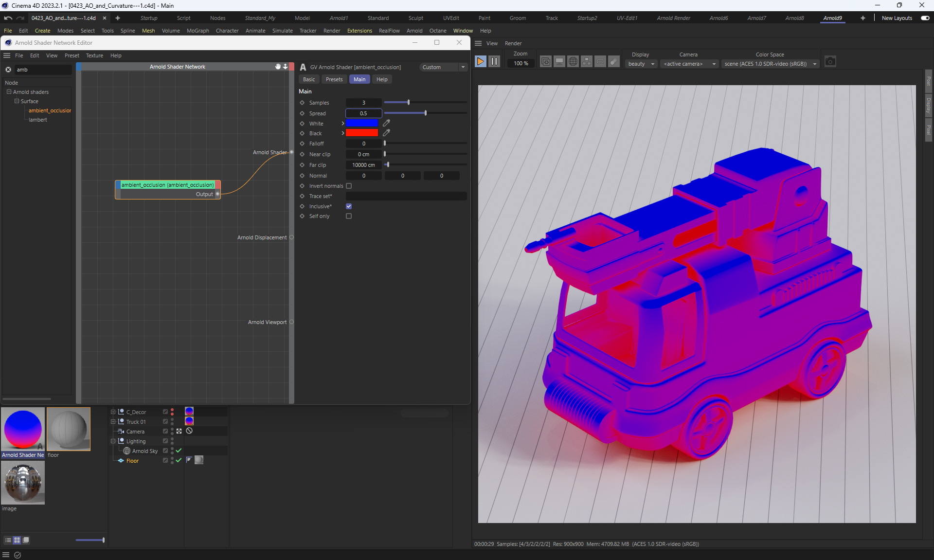Open the Color Space dropdown
The image size is (934, 560).
click(x=770, y=64)
